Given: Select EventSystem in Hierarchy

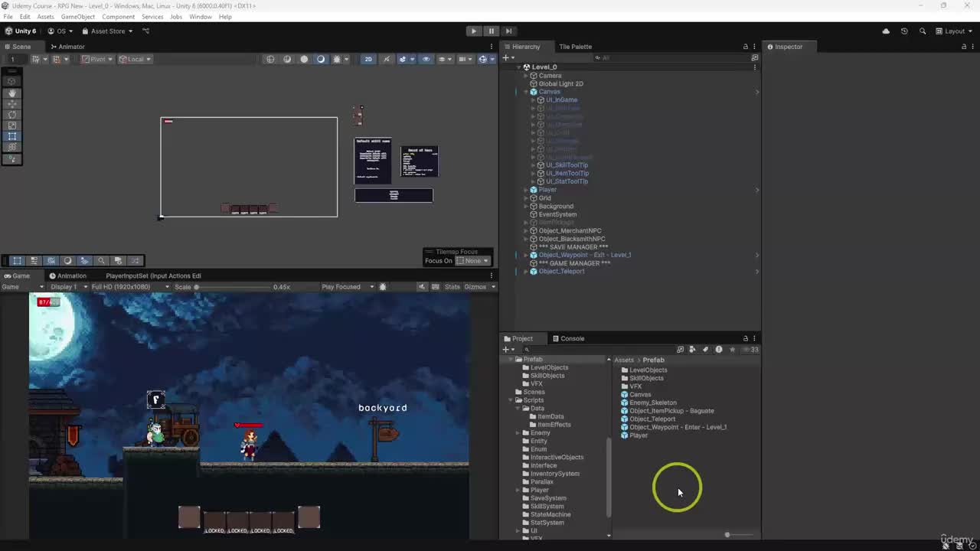Looking at the screenshot, I should click(557, 214).
